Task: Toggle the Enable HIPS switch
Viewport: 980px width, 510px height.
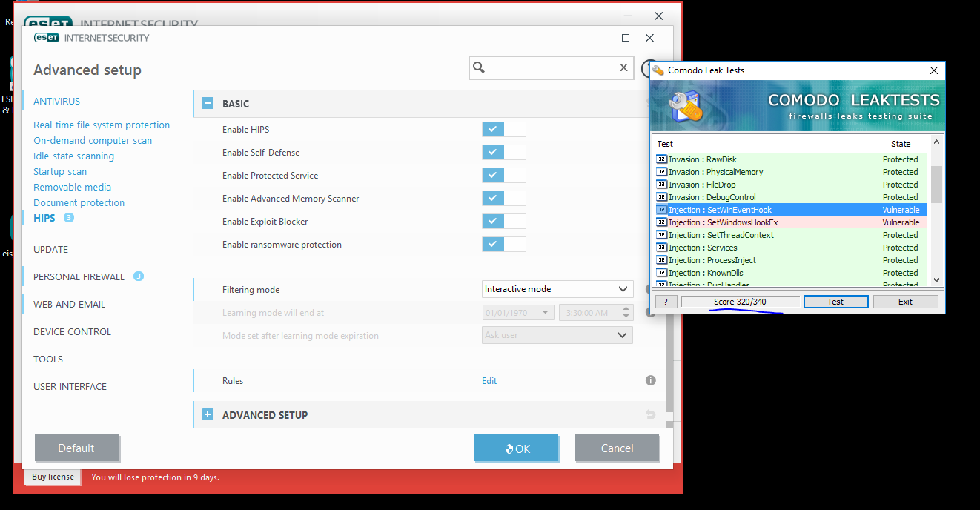Action: click(x=504, y=129)
